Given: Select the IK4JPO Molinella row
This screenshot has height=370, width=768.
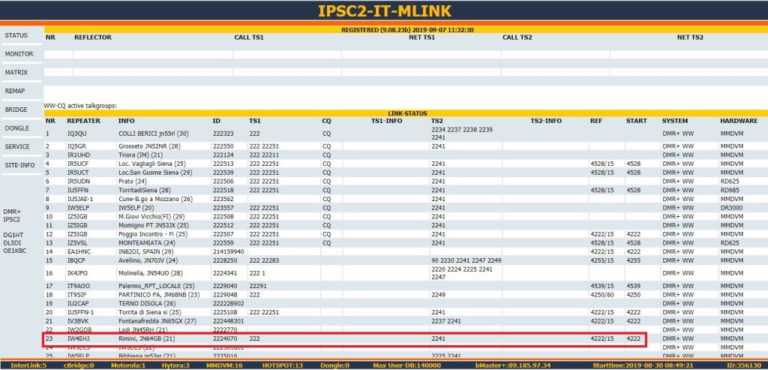Looking at the screenshot, I should 406,273.
